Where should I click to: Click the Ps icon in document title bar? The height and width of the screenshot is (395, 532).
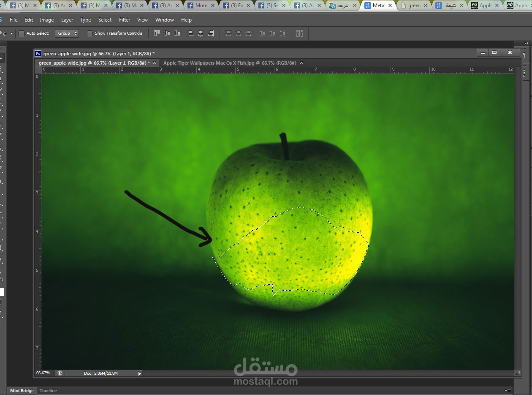coord(38,53)
